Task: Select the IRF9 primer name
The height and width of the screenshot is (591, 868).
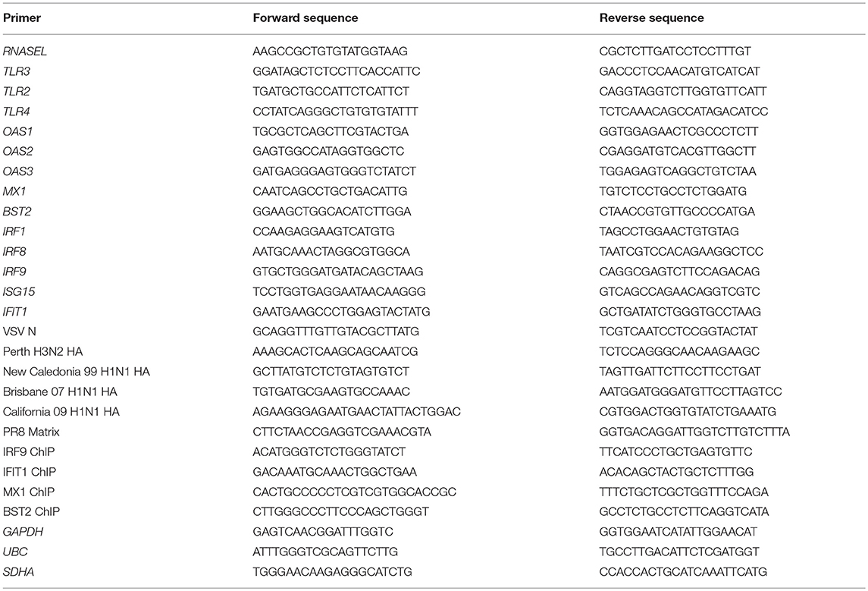Action: tap(14, 272)
